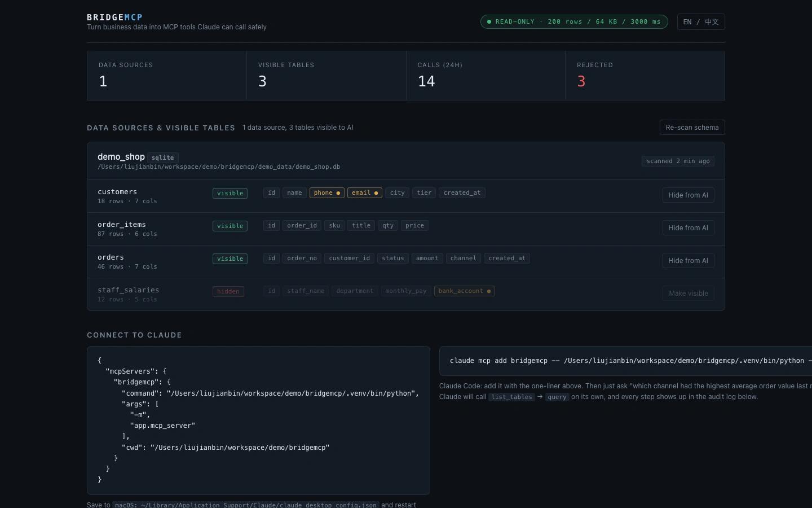This screenshot has width=812, height=508.
Task: Click the customer_id column tag
Action: tap(350, 259)
